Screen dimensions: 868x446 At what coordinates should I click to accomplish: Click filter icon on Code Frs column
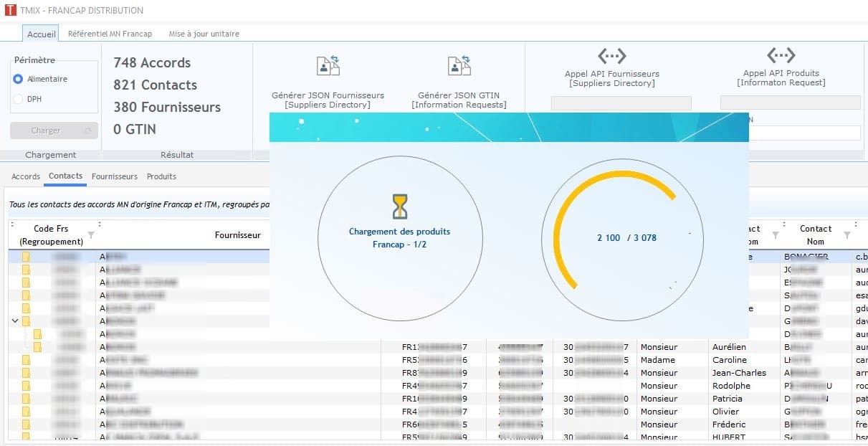(91, 235)
